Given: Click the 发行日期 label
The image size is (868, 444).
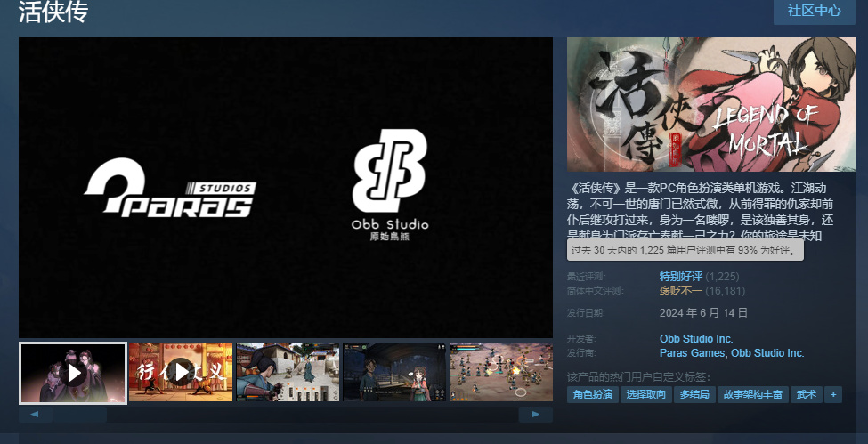Looking at the screenshot, I should (x=586, y=313).
